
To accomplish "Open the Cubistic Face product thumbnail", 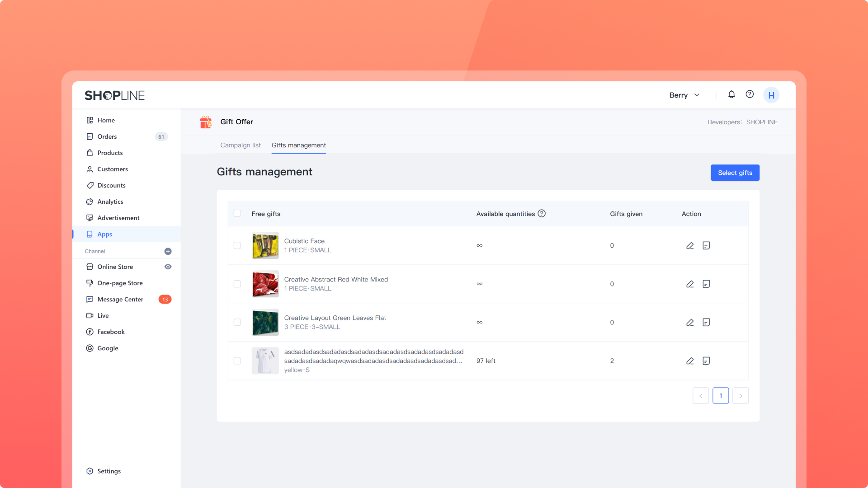I will [265, 246].
